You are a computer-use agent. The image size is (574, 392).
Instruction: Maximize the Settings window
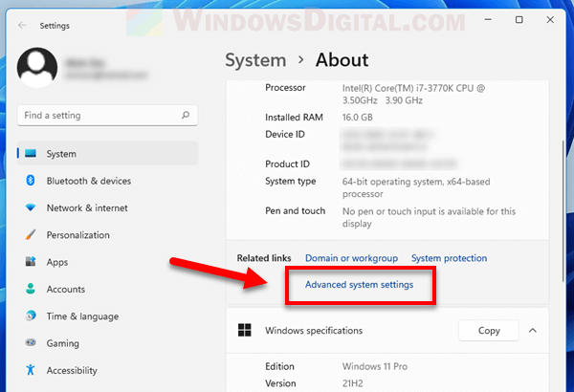[x=519, y=20]
